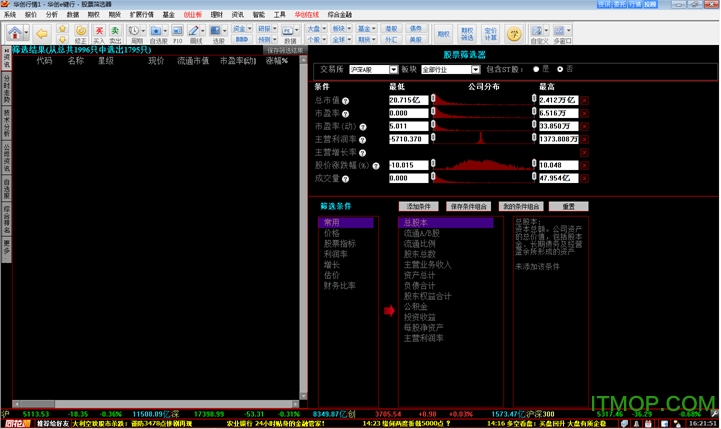The width and height of the screenshot is (721, 429).
Task: Click the 修正 refresh icon
Action: 80,31
